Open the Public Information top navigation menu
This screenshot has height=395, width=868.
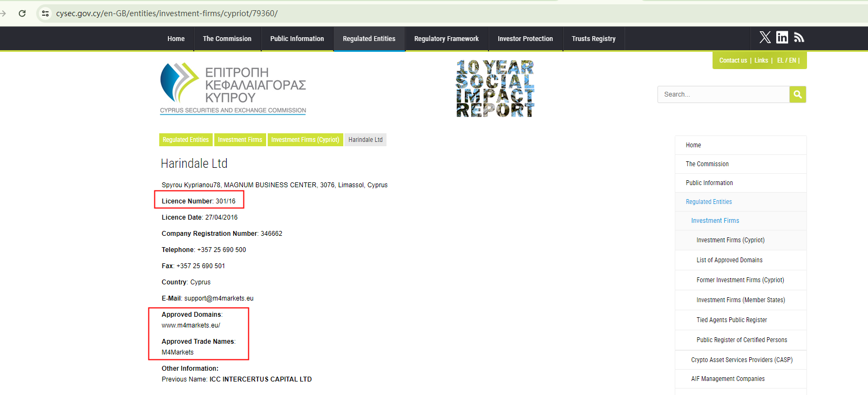click(297, 39)
